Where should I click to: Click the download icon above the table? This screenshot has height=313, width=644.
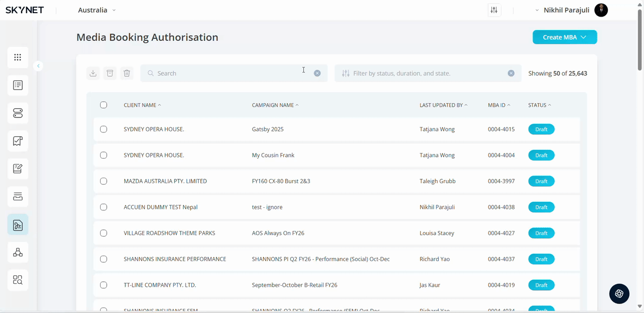point(93,73)
